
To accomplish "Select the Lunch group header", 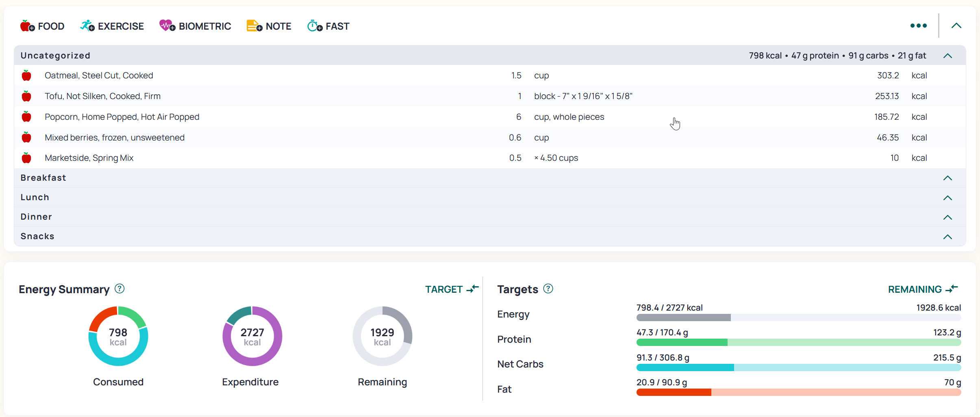I will click(490, 197).
